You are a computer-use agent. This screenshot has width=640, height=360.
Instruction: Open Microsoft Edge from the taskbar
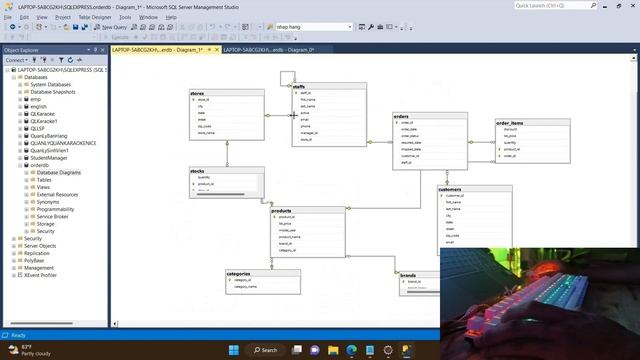point(351,350)
